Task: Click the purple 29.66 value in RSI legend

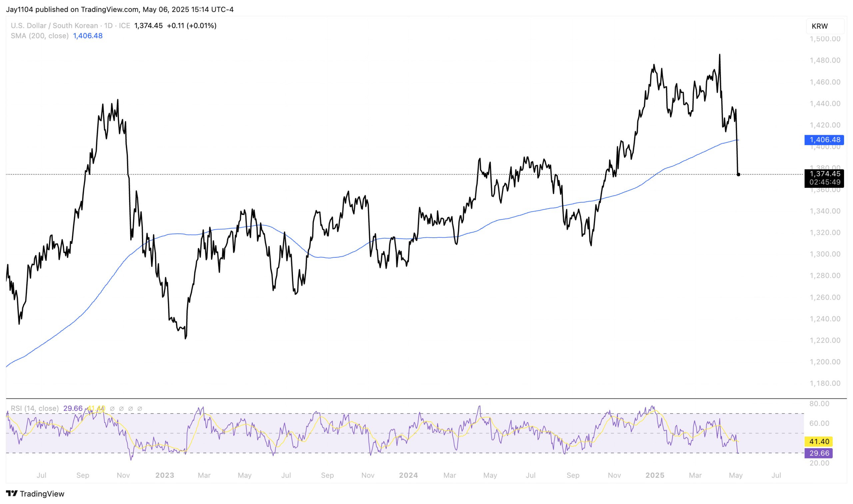Action: click(73, 408)
